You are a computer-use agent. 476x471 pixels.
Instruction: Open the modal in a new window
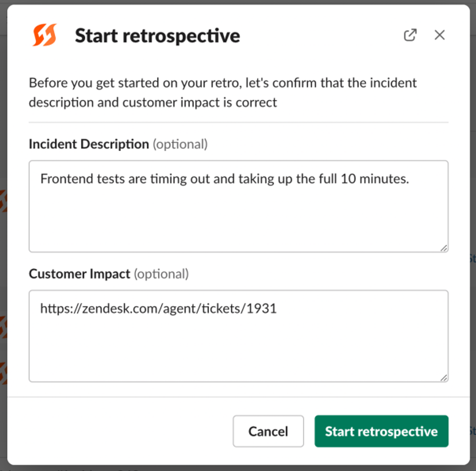(x=410, y=35)
